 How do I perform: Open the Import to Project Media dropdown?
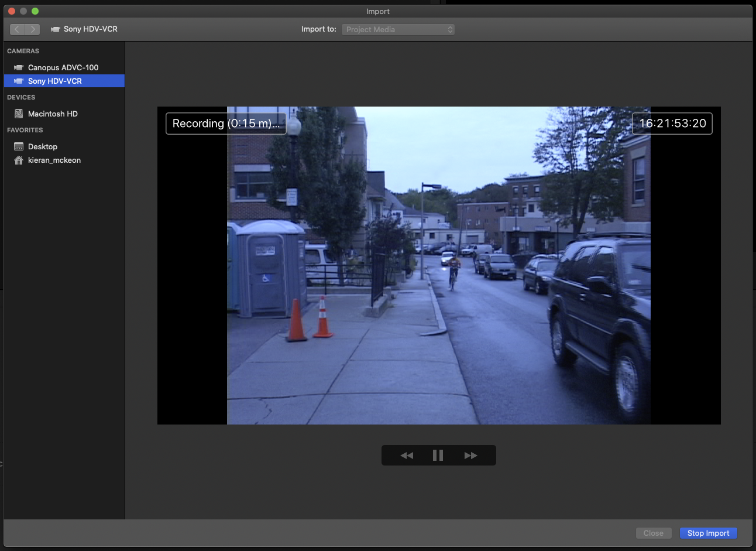(x=398, y=29)
